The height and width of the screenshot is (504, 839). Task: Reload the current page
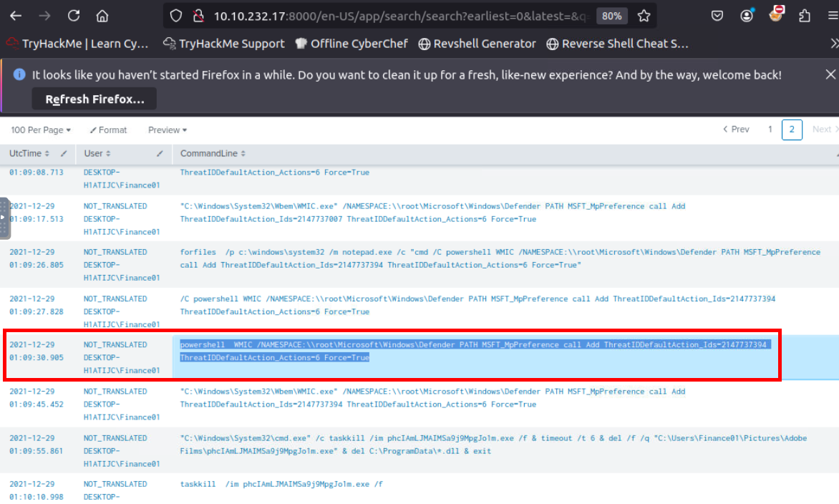tap(74, 16)
